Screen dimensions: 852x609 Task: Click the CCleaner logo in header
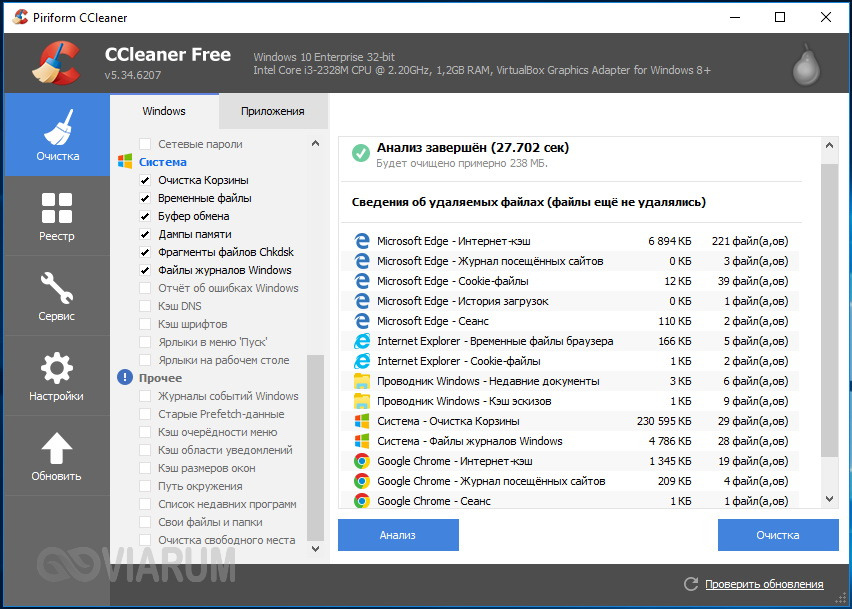pyautogui.click(x=57, y=64)
